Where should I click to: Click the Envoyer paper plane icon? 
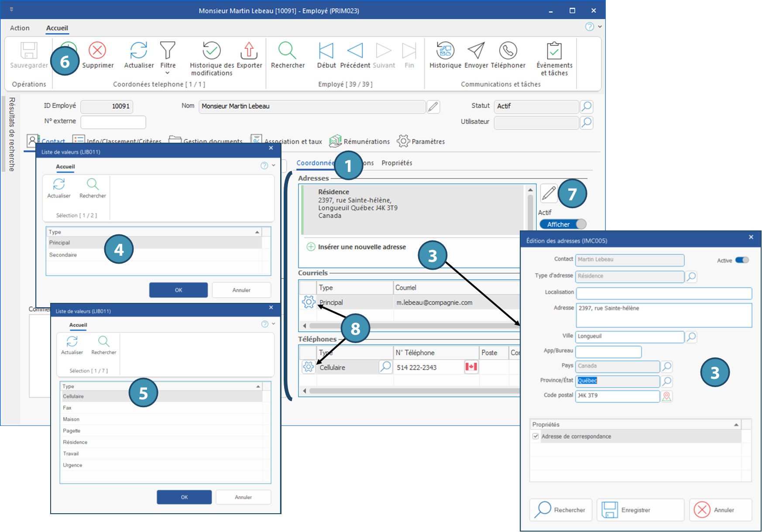click(x=476, y=51)
